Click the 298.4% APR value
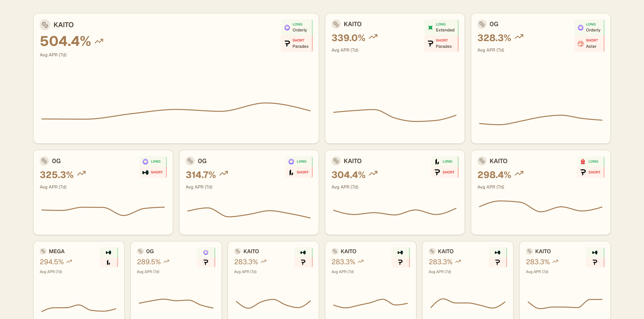644x319 pixels. [x=494, y=175]
